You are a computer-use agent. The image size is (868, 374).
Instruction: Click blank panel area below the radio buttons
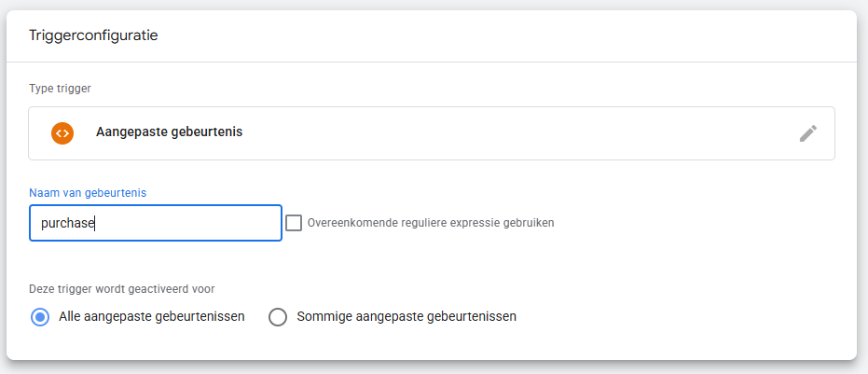(431, 345)
